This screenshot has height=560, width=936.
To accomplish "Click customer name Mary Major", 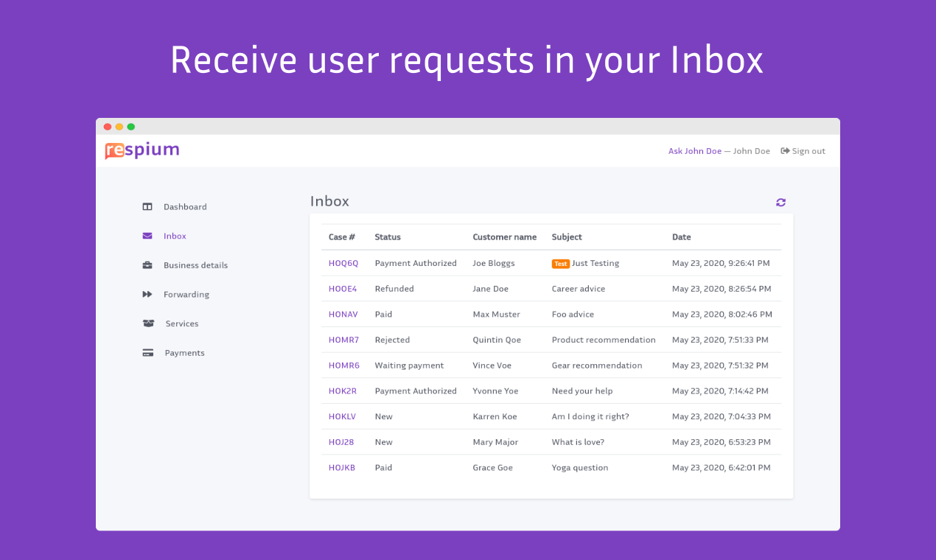I will [496, 442].
